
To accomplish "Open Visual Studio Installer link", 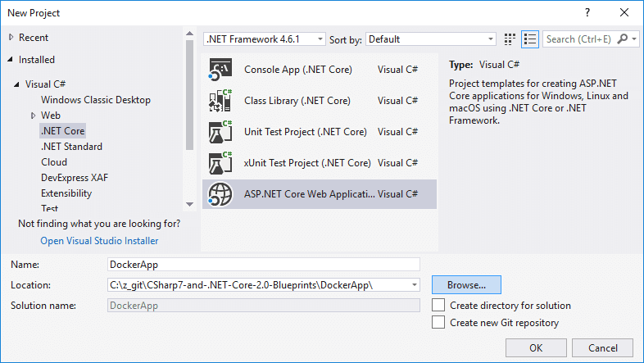I will point(99,241).
